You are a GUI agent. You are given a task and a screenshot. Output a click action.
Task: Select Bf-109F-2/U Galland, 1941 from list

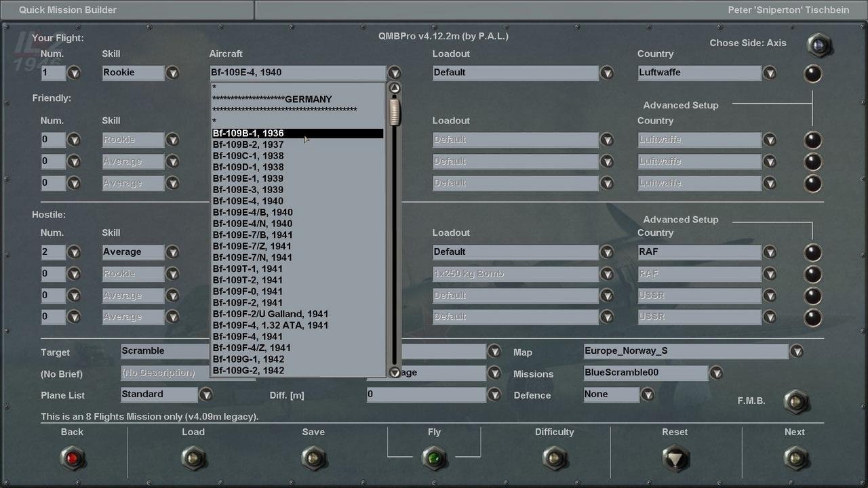pyautogui.click(x=271, y=314)
